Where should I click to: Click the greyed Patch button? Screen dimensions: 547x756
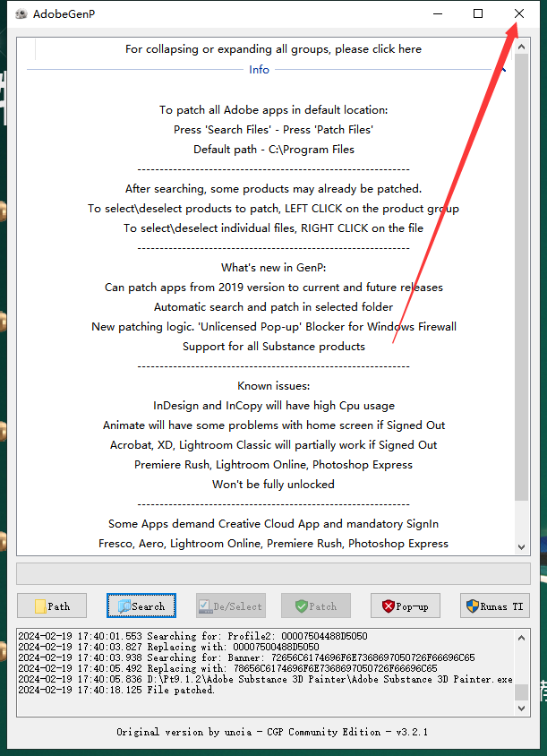tap(316, 606)
